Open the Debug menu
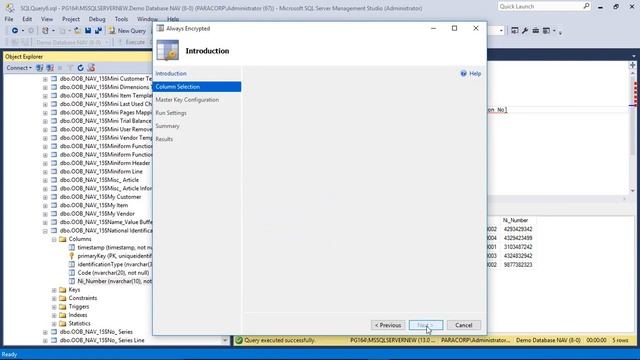The image size is (640, 360). coord(97,19)
